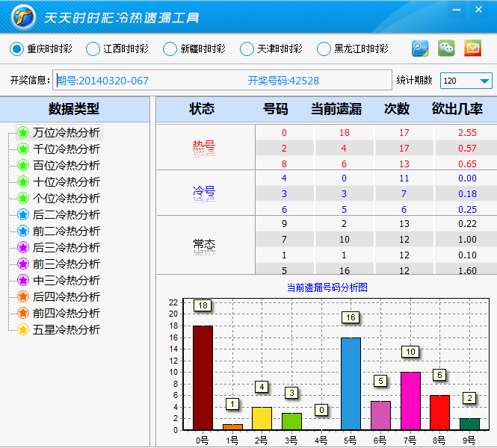Open 前二冷热分析 in the tree
The image size is (497, 448).
[x=67, y=231]
